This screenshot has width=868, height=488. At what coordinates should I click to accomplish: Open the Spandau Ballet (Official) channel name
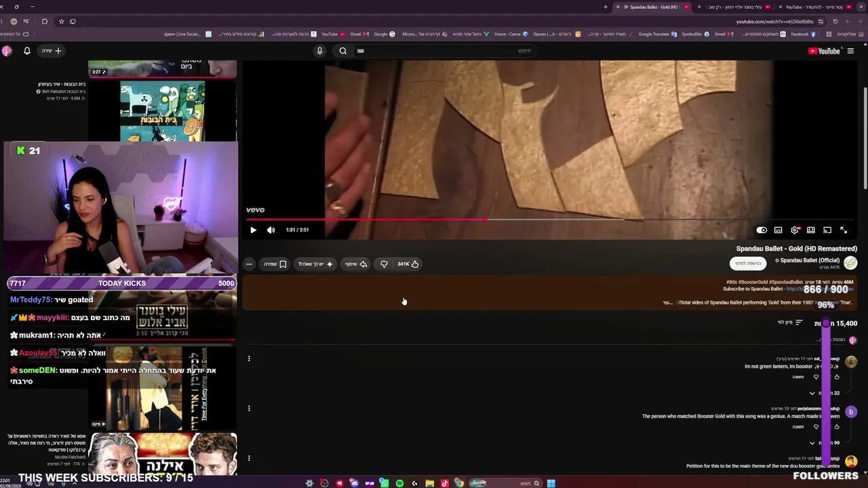click(x=810, y=260)
